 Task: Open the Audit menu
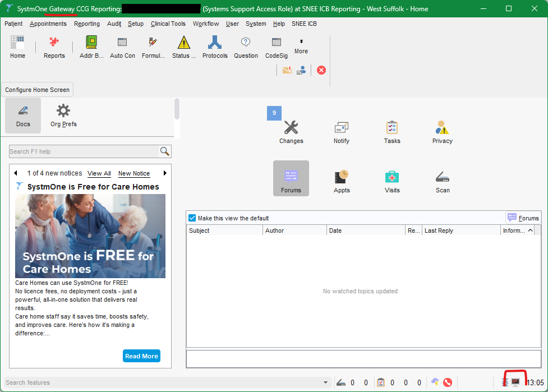tap(114, 24)
